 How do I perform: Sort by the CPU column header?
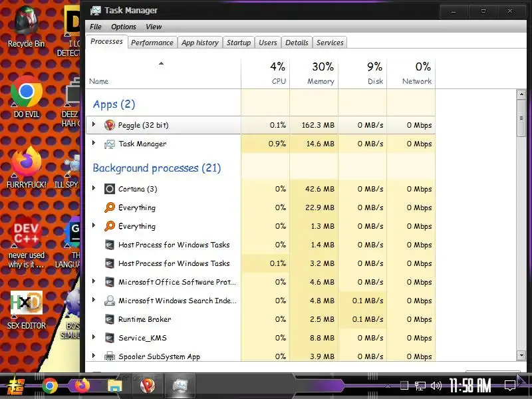point(265,74)
